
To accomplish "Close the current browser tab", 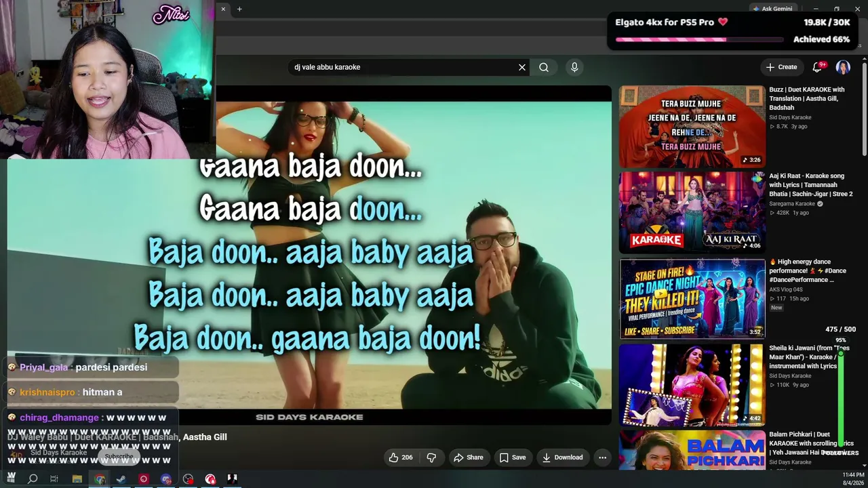I will 223,9.
